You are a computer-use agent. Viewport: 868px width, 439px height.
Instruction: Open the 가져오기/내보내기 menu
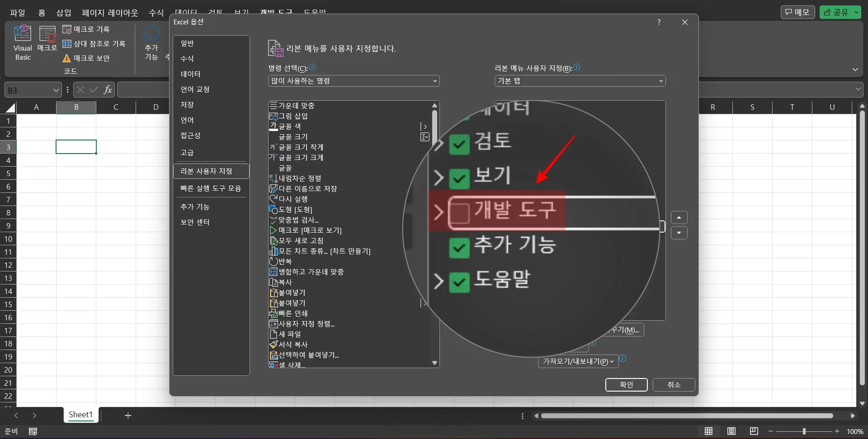(577, 361)
